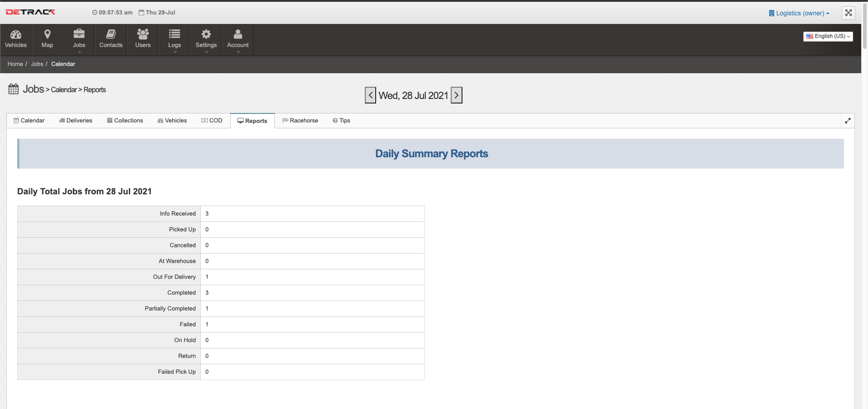868x409 pixels.
Task: Click the date Wed, 28 Jul 2021
Action: click(x=413, y=96)
